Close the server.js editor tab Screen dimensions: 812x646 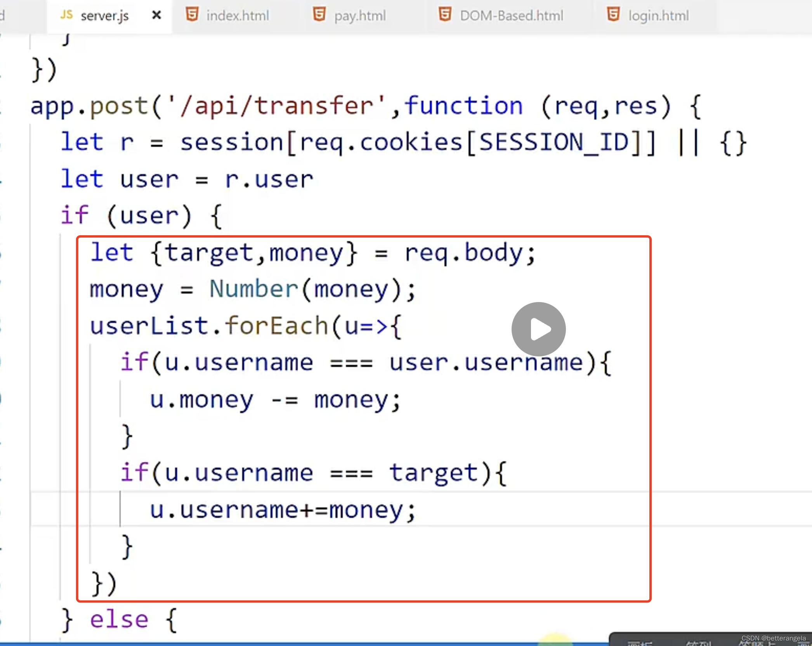156,15
